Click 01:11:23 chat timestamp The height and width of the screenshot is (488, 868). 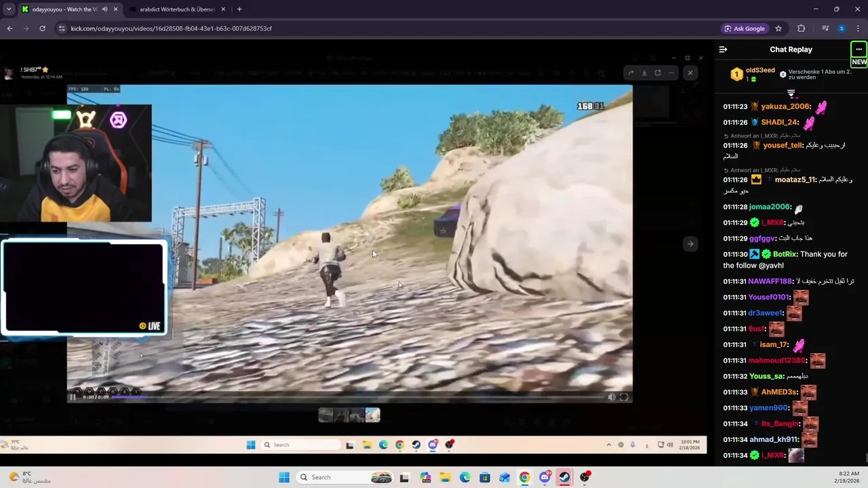click(735, 106)
